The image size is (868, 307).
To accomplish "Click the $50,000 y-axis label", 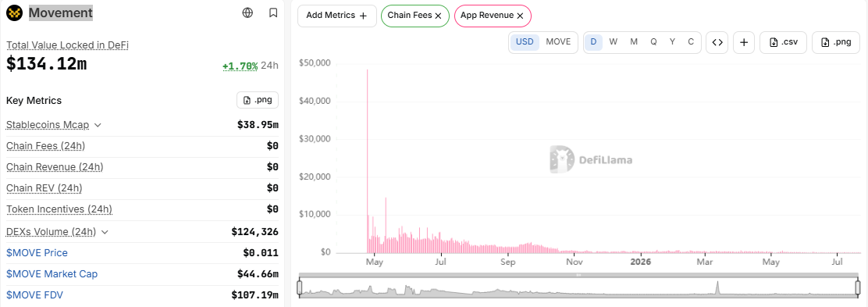I will tap(315, 63).
